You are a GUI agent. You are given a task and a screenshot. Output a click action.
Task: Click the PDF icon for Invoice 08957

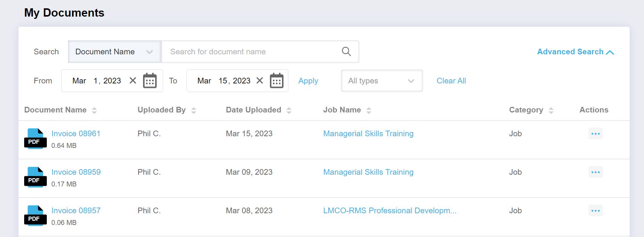tap(35, 216)
